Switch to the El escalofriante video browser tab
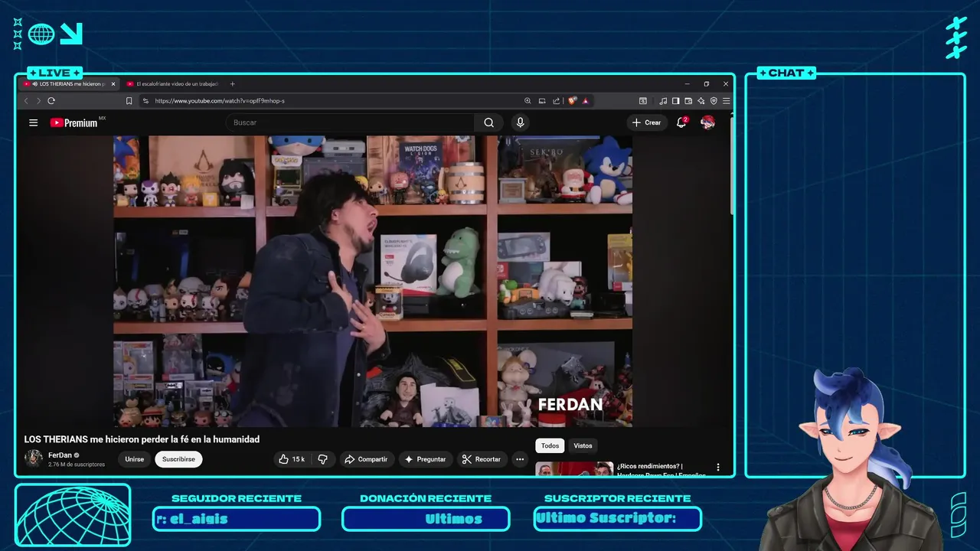The height and width of the screenshot is (551, 980). click(172, 84)
